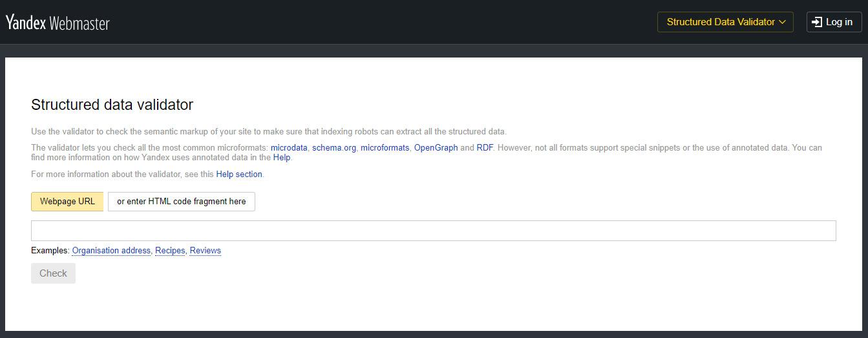868x338 pixels.
Task: Select the Webpage URL tab
Action: pos(67,202)
